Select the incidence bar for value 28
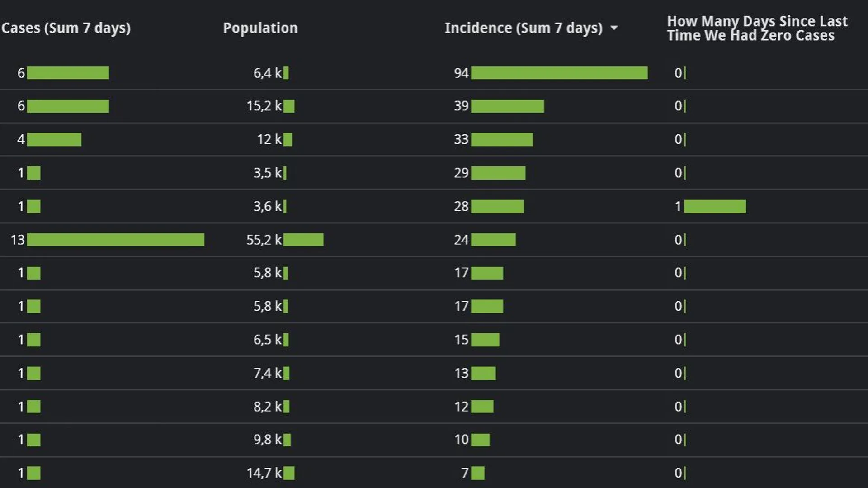 pos(497,207)
